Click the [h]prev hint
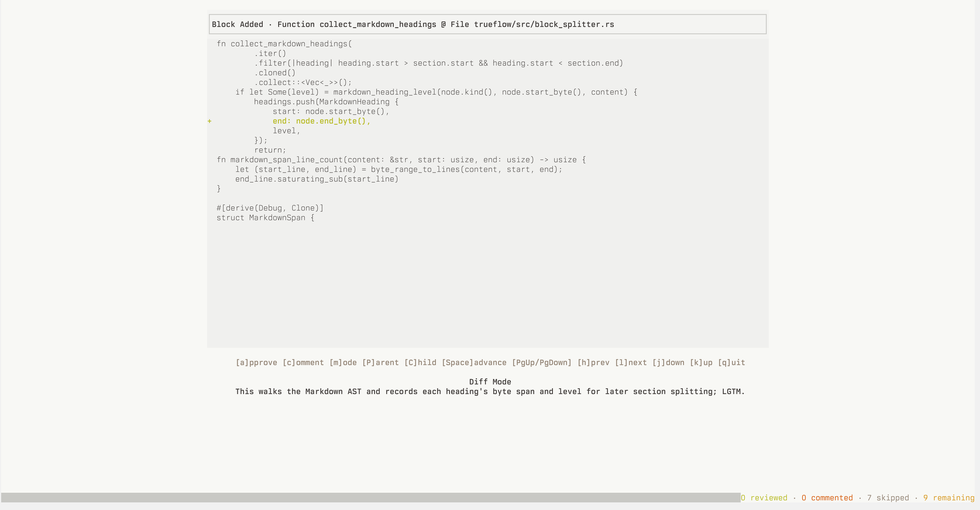 593,362
